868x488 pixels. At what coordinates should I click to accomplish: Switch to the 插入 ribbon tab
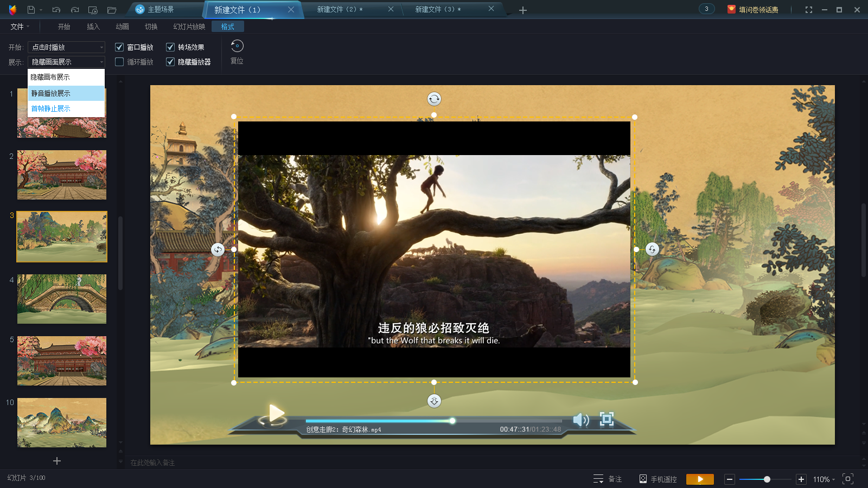(x=93, y=27)
